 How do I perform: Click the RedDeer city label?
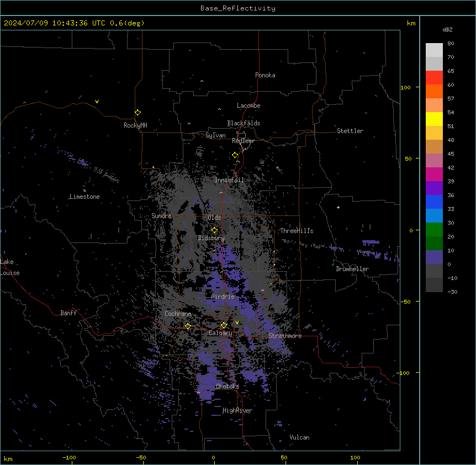(243, 141)
